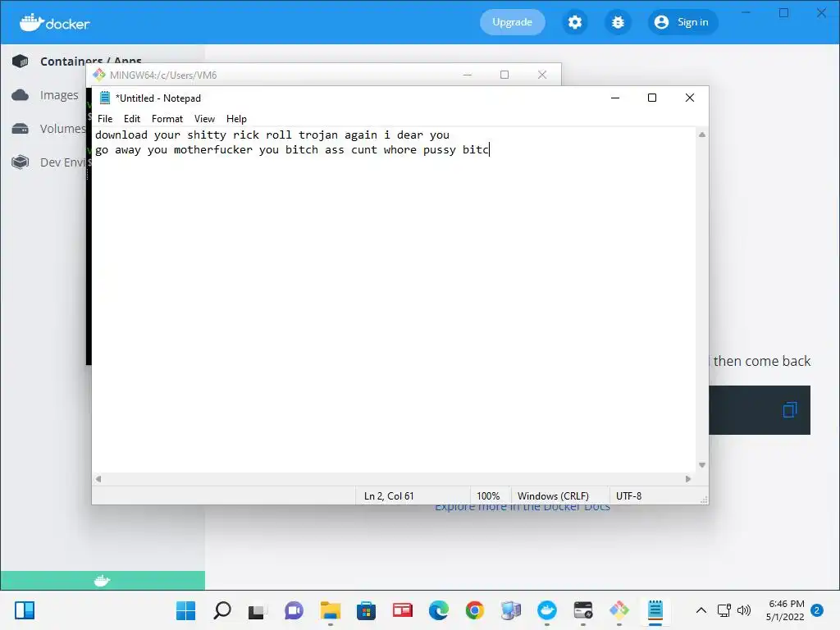The height and width of the screenshot is (630, 840).
Task: Open Volumes section in Docker sidebar
Action: pyautogui.click(x=62, y=129)
